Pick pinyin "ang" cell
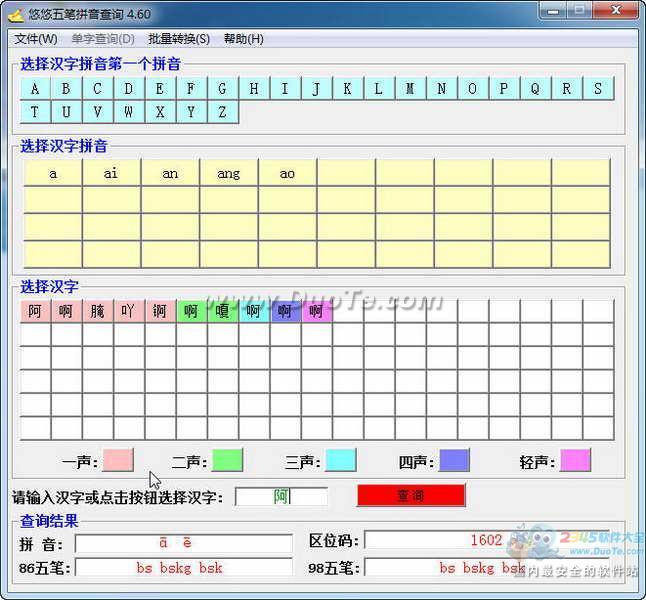The width and height of the screenshot is (646, 600). 229,173
